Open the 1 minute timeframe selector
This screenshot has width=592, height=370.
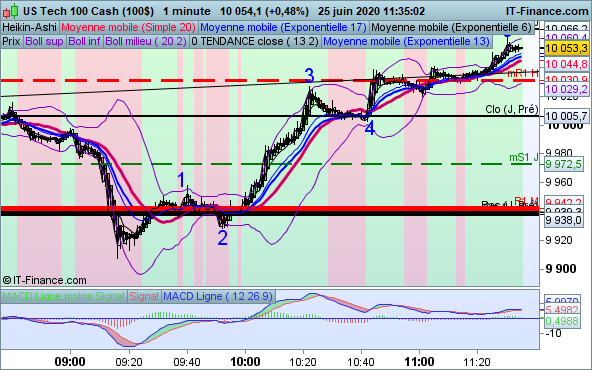click(187, 11)
